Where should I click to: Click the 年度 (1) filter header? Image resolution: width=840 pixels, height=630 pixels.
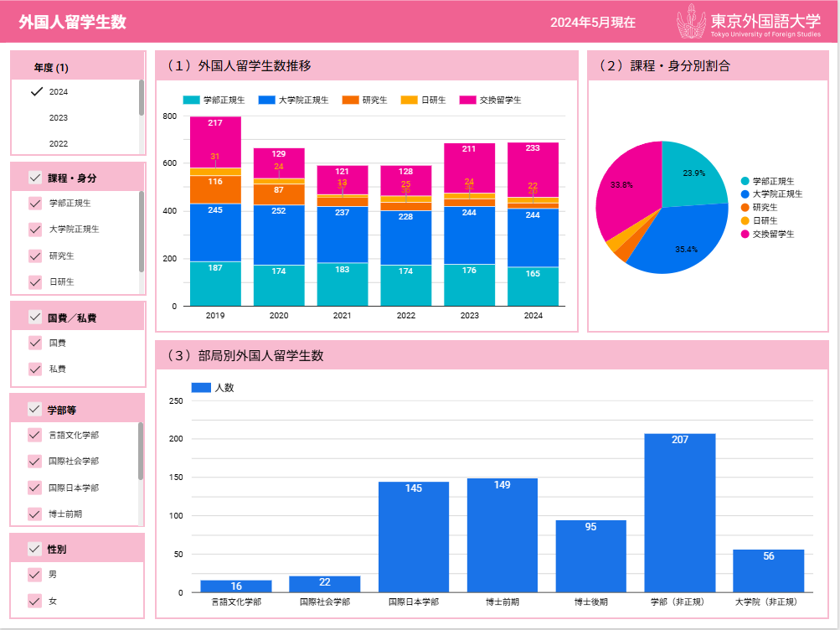pyautogui.click(x=52, y=67)
